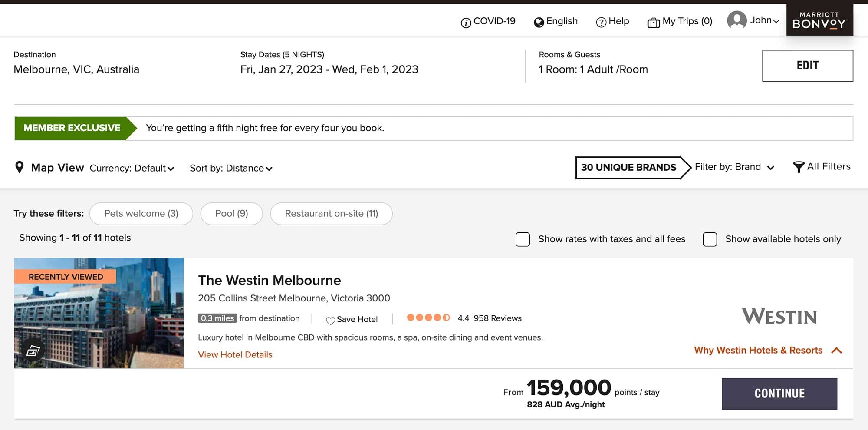The image size is (868, 430).
Task: Click the COVID-19 info icon
Action: (x=466, y=21)
